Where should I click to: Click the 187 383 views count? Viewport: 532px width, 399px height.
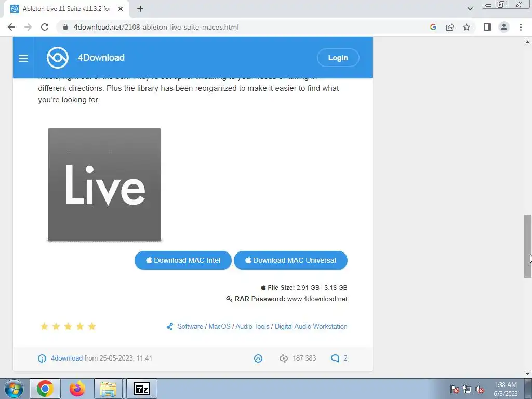(x=304, y=358)
